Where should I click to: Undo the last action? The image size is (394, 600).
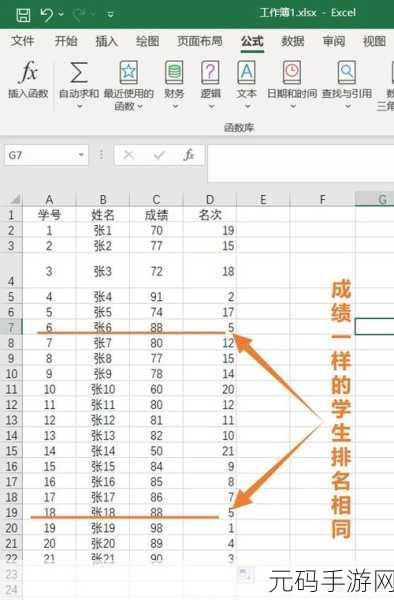pos(47,15)
